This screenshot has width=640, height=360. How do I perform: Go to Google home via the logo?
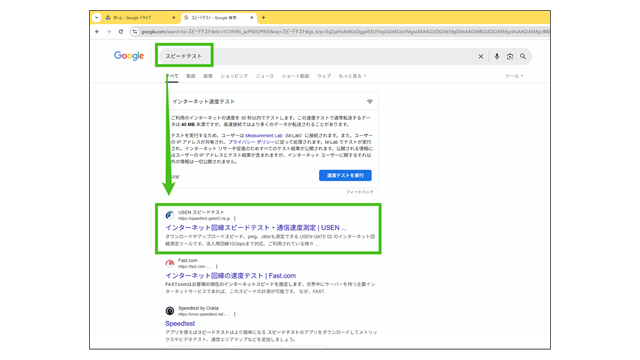(129, 56)
